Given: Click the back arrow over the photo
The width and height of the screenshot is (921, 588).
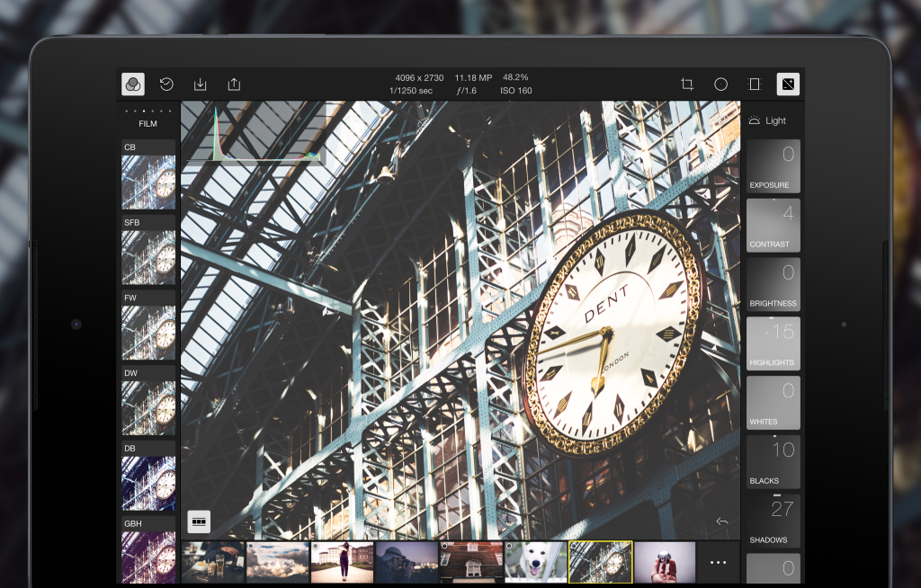Looking at the screenshot, I should pyautogui.click(x=721, y=521).
